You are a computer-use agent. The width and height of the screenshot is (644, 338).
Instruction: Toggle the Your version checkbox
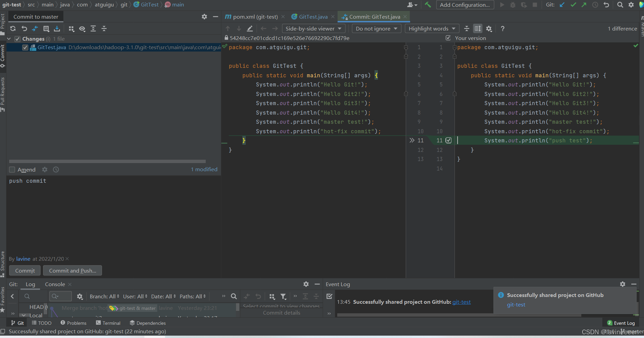coord(448,38)
